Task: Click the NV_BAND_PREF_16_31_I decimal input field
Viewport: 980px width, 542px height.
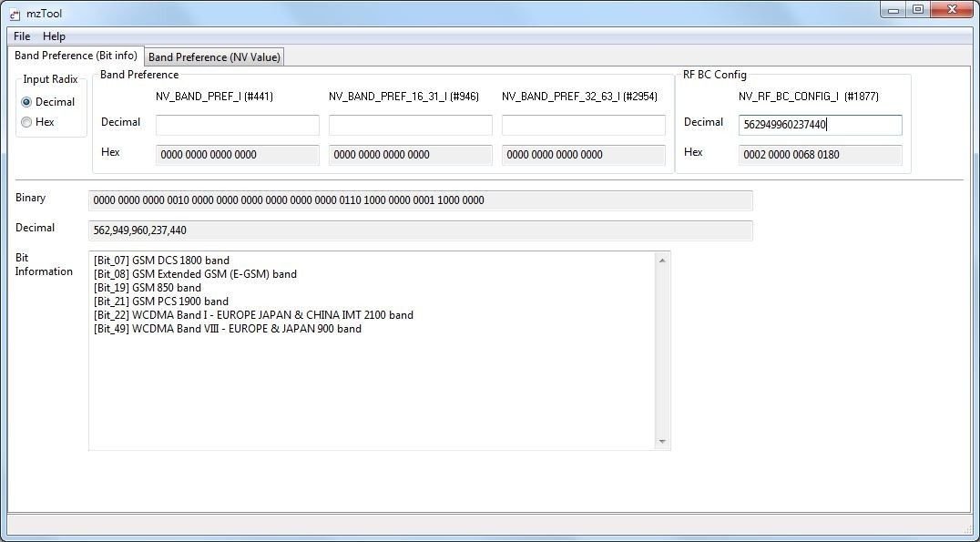Action: click(411, 125)
